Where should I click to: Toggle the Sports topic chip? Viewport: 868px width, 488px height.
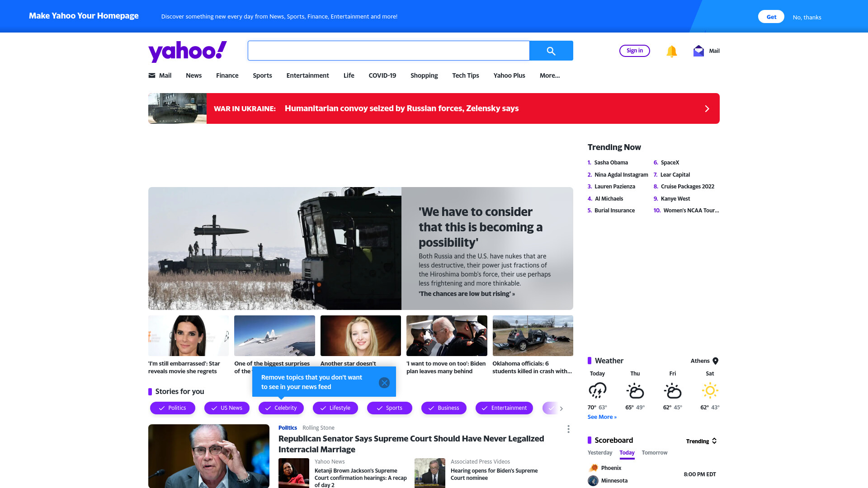(390, 408)
